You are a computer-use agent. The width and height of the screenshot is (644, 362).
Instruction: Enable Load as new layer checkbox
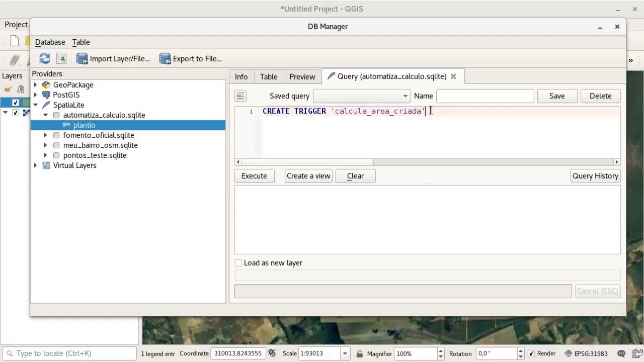[x=238, y=263]
